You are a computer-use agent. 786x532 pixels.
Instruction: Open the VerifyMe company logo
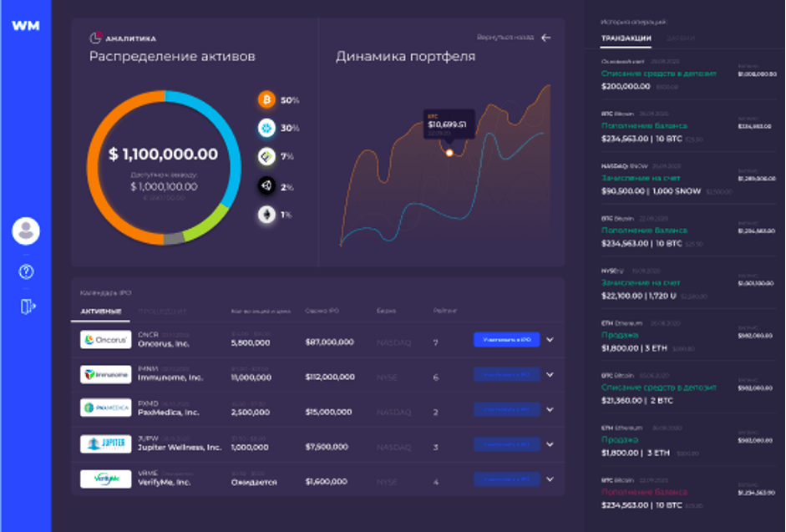click(x=106, y=479)
